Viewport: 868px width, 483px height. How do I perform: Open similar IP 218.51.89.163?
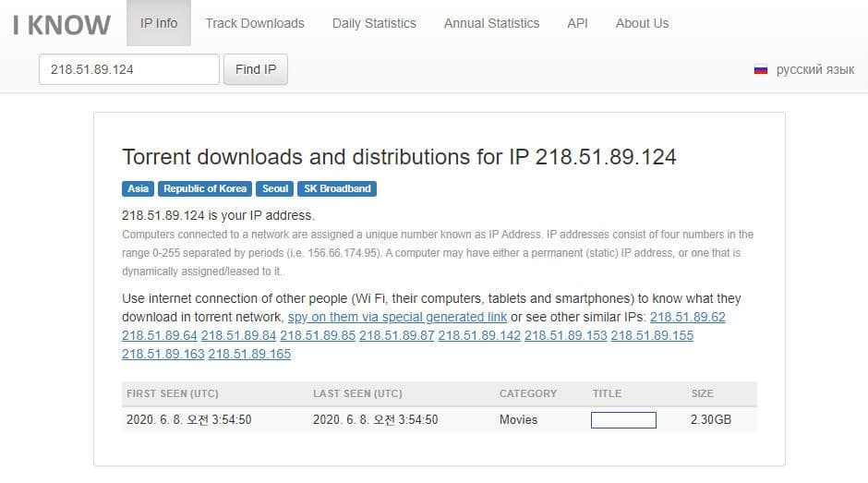point(163,354)
